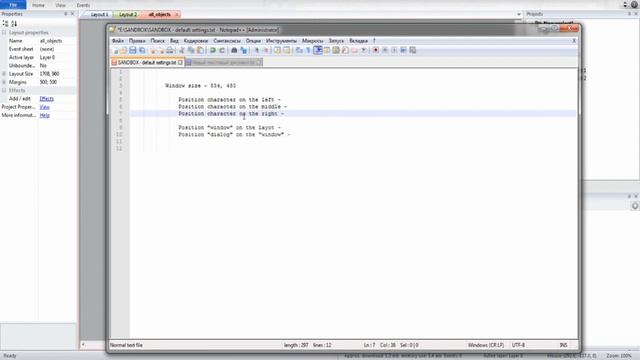Open the Файл menu
This screenshot has width=640, height=360.
click(118, 41)
